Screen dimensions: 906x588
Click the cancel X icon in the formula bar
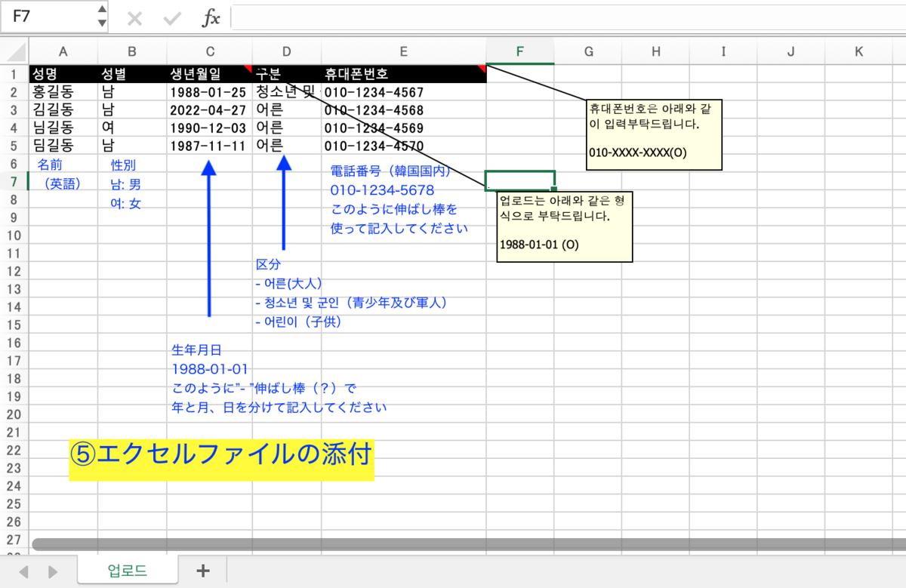pyautogui.click(x=135, y=18)
